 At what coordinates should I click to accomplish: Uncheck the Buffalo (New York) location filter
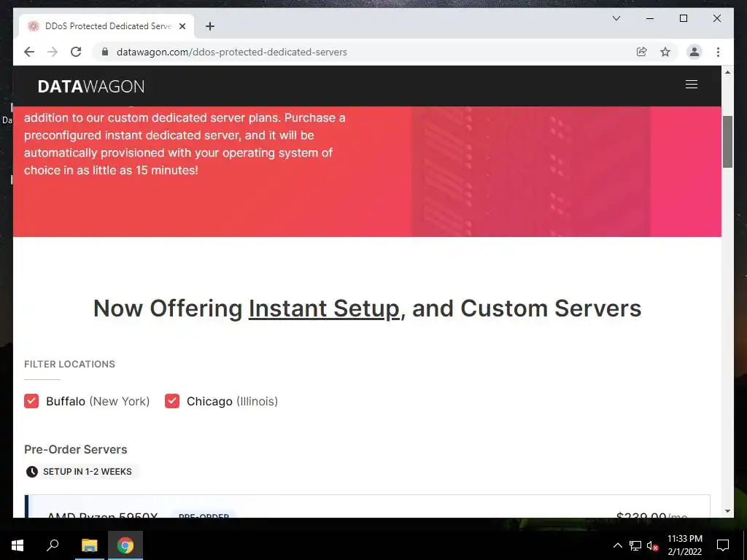31,401
